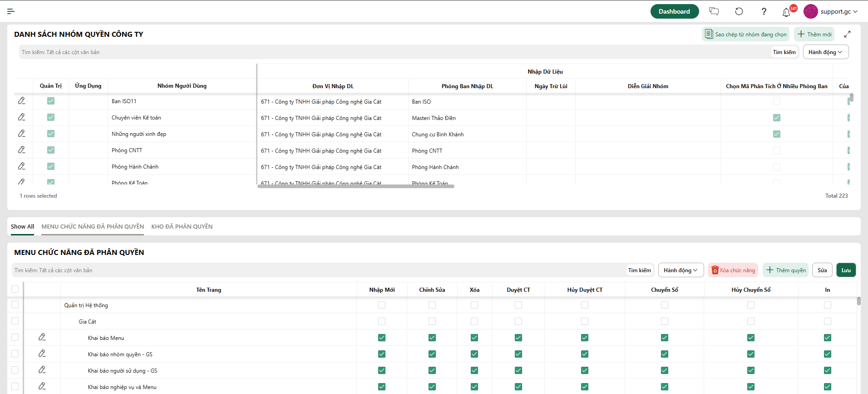Edit the Ban ISO11 row pencil icon

click(21, 101)
